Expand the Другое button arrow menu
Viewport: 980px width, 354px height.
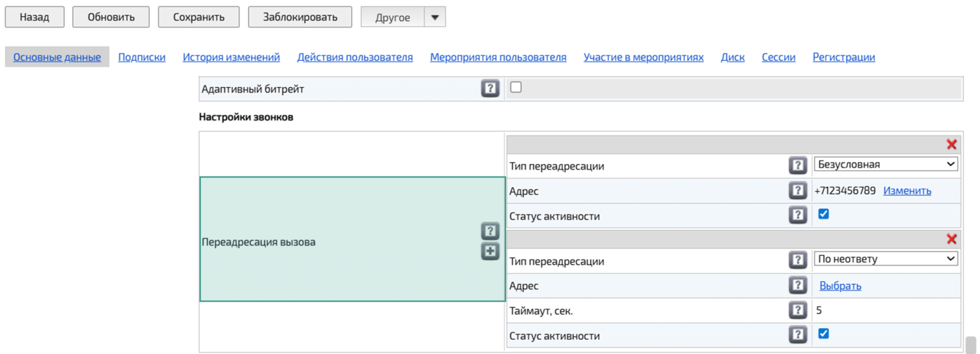tap(435, 18)
